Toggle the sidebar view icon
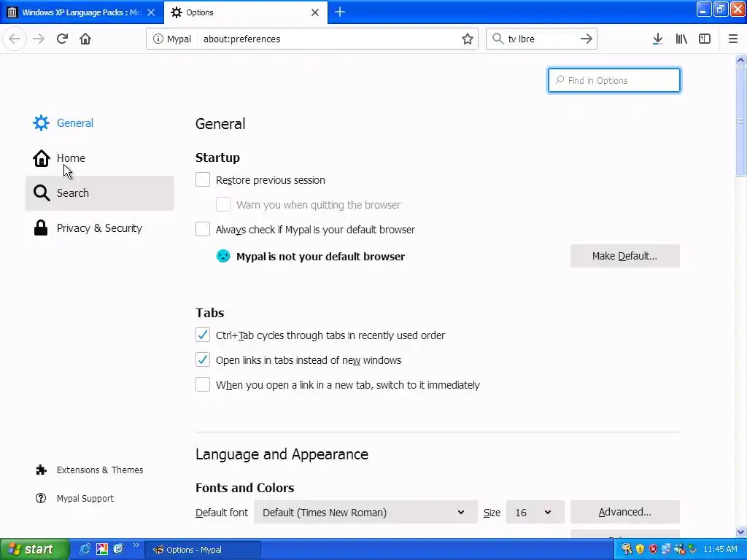This screenshot has width=747, height=560. coord(705,39)
